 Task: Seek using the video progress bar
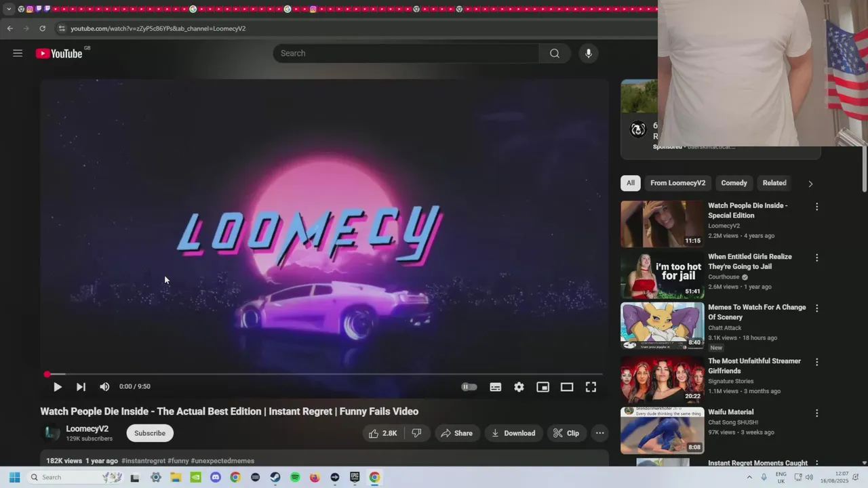tap(324, 374)
